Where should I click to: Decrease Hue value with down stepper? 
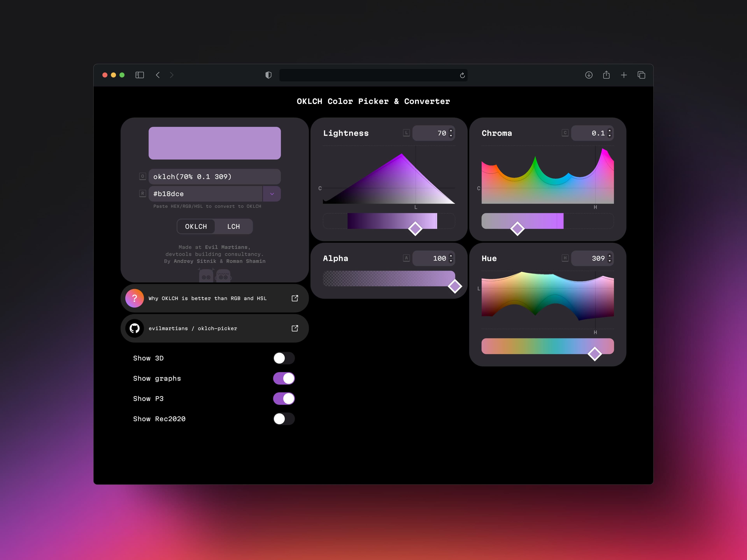pyautogui.click(x=609, y=261)
